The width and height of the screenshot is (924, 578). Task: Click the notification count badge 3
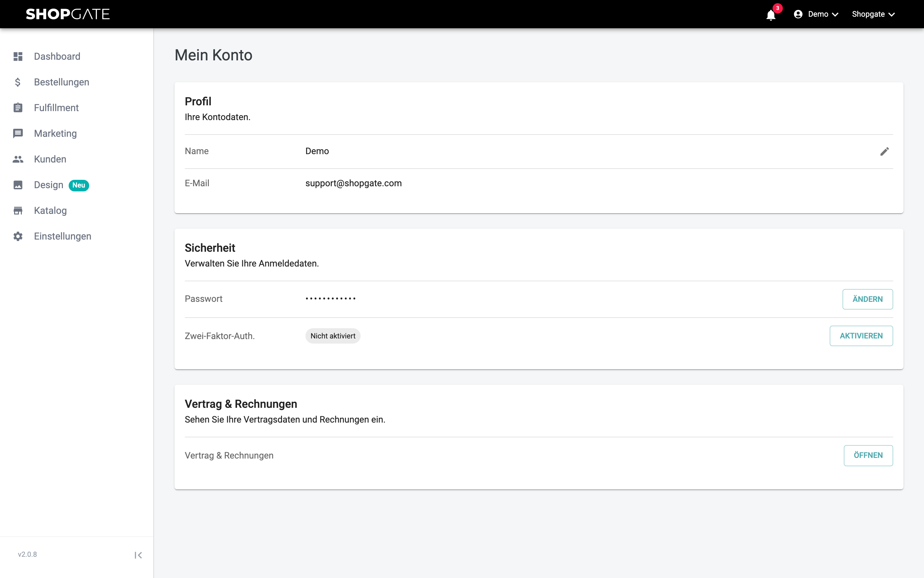coord(777,8)
